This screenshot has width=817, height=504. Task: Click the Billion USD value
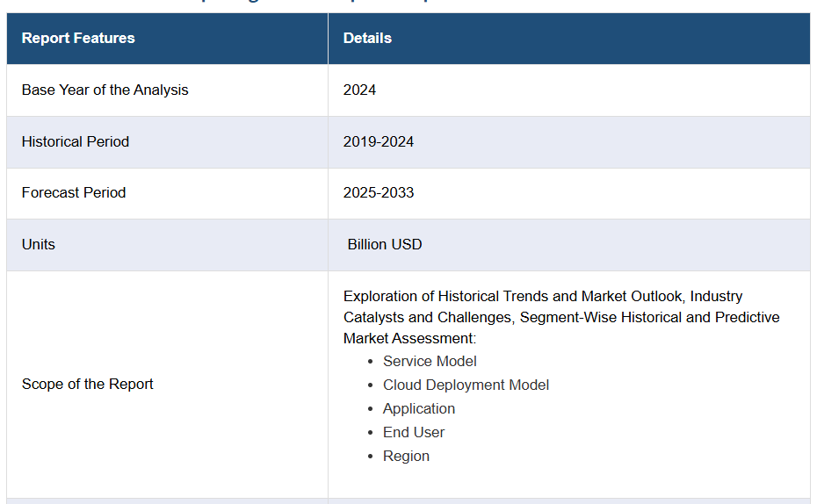pyautogui.click(x=385, y=245)
